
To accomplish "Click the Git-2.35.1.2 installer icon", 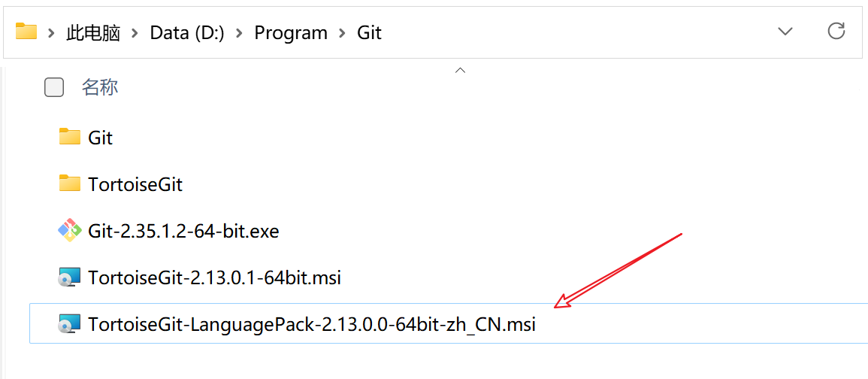I will tap(70, 231).
